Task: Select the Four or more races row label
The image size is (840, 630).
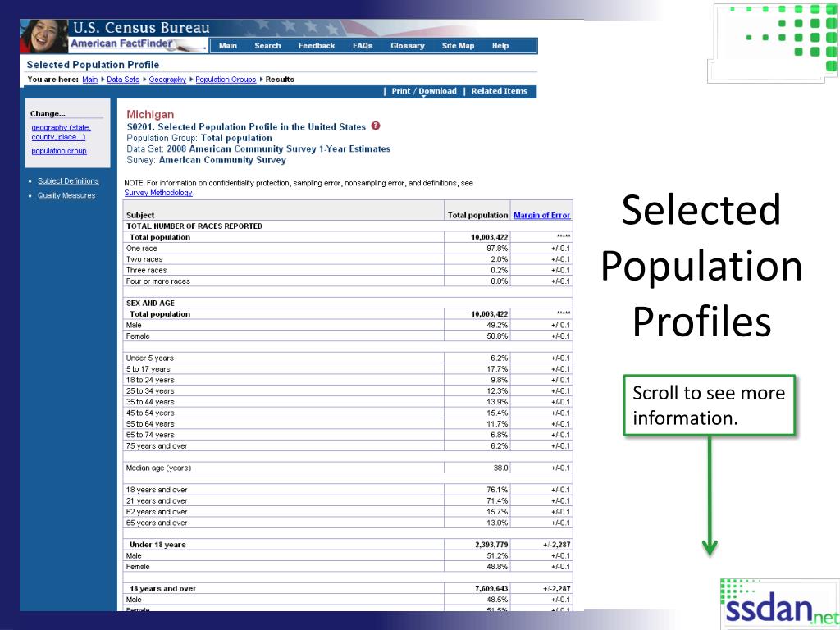Action: pos(158,281)
